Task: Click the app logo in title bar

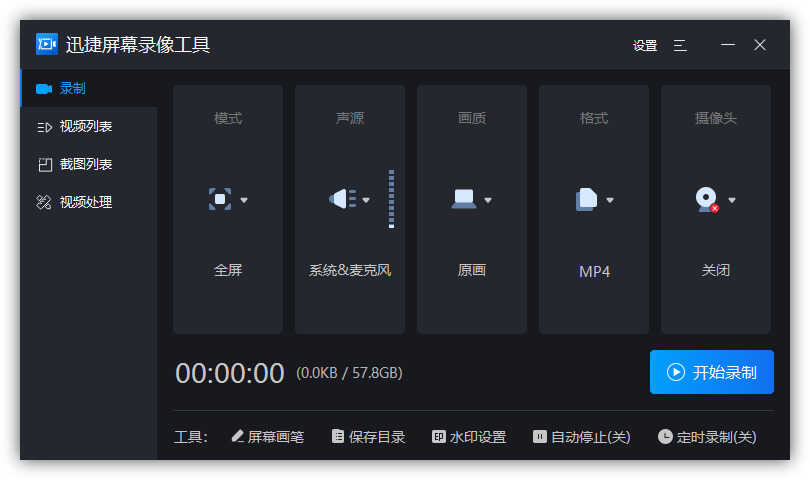Action: click(x=47, y=45)
